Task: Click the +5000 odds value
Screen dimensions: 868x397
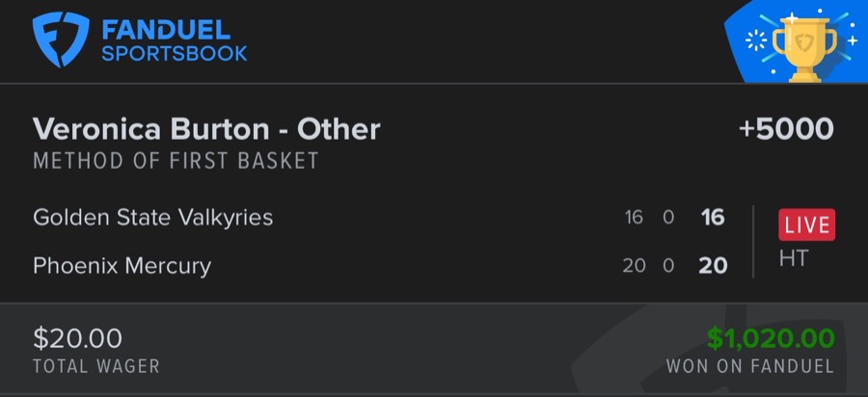Action: [786, 129]
